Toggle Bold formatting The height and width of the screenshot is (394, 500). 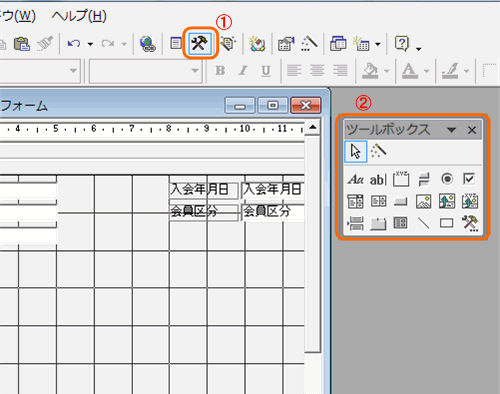(220, 71)
